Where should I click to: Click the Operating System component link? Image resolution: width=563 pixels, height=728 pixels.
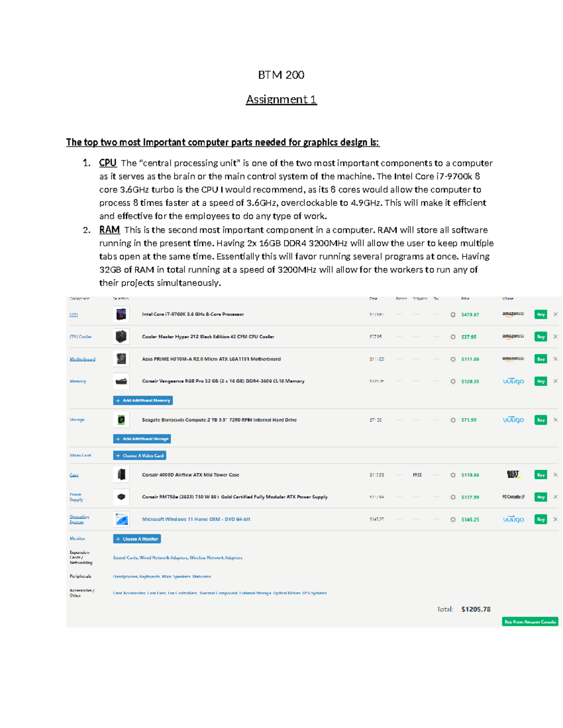coord(79,519)
